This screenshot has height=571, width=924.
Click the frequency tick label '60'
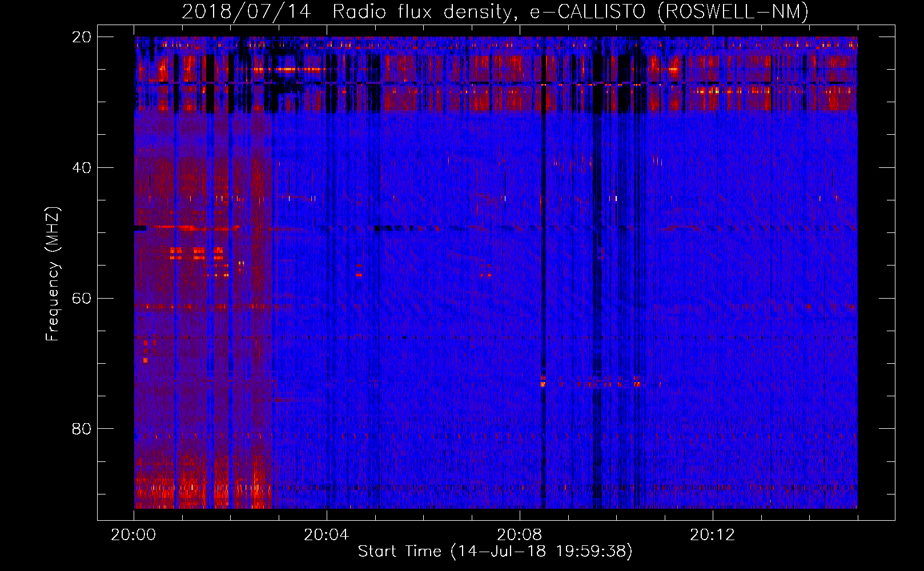pyautogui.click(x=82, y=299)
